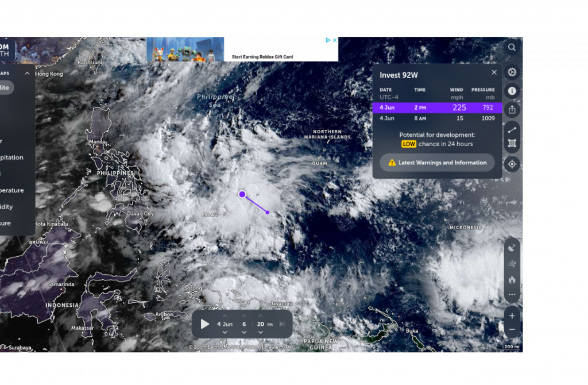Click the info button
Image resolution: width=588 pixels, height=385 pixels.
512,91
